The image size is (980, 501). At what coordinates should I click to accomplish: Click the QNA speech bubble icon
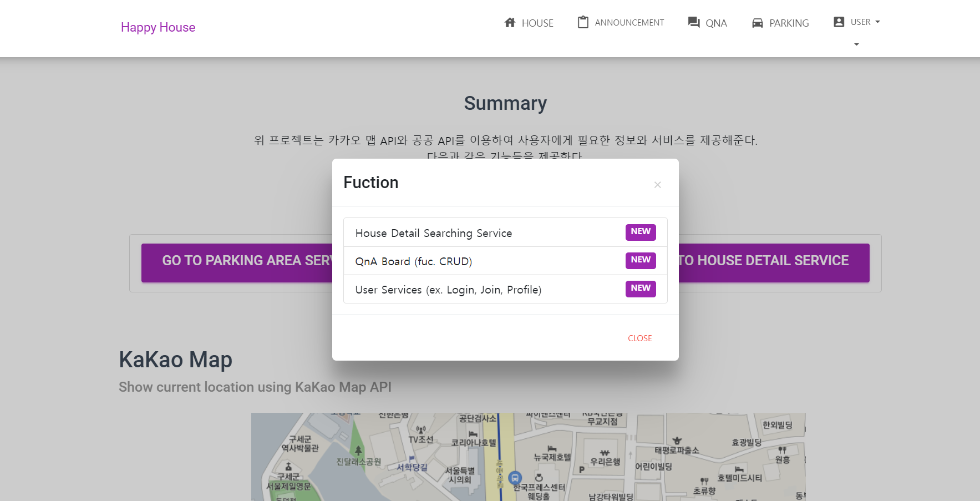(693, 22)
